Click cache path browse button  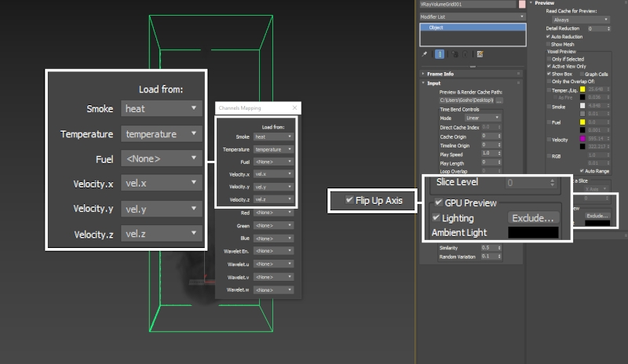(x=499, y=100)
